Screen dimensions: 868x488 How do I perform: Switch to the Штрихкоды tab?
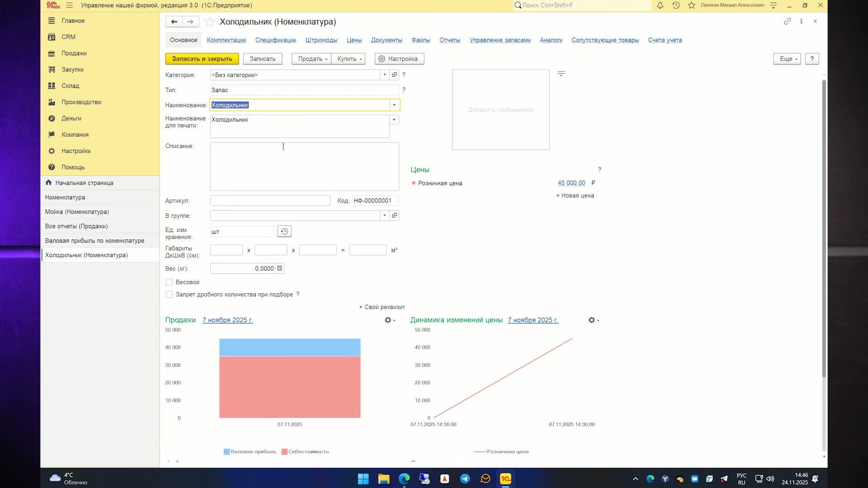321,40
